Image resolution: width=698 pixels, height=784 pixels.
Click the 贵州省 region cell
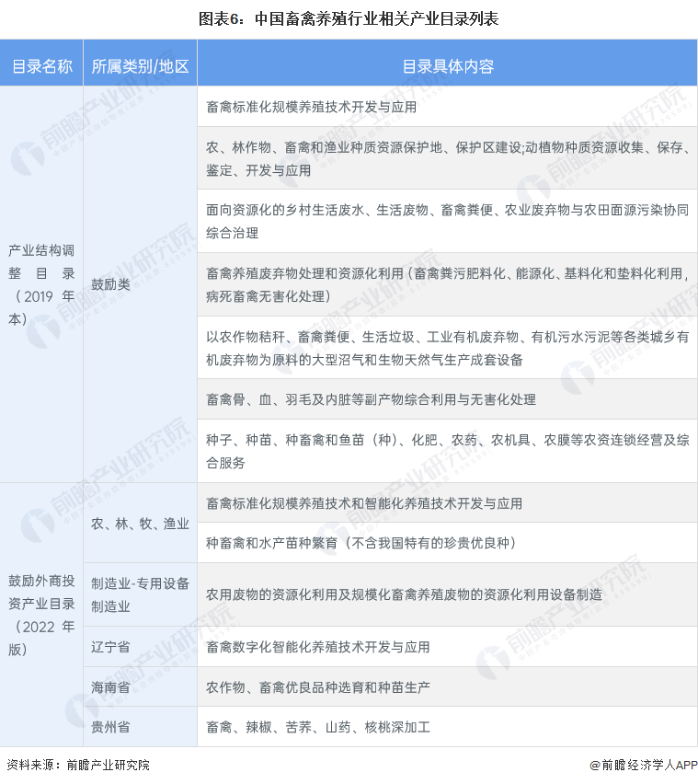(110, 727)
